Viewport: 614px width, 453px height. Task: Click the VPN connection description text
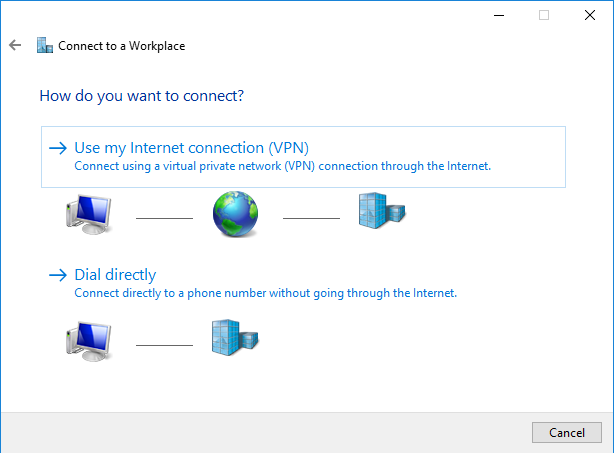click(x=283, y=166)
